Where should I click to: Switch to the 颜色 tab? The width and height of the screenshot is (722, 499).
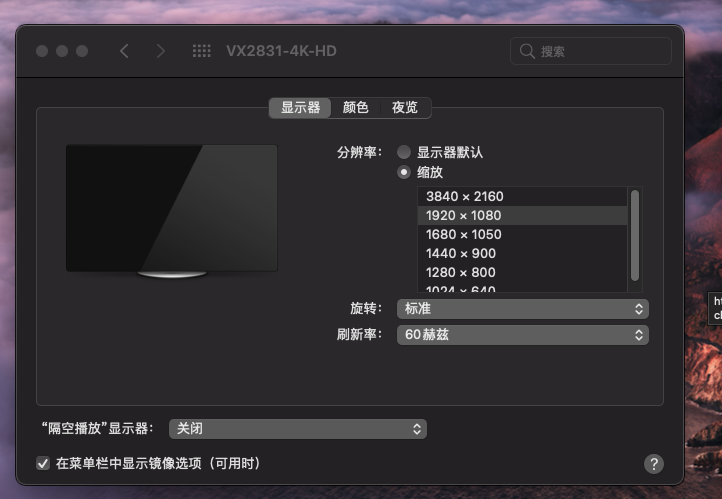pyautogui.click(x=355, y=108)
